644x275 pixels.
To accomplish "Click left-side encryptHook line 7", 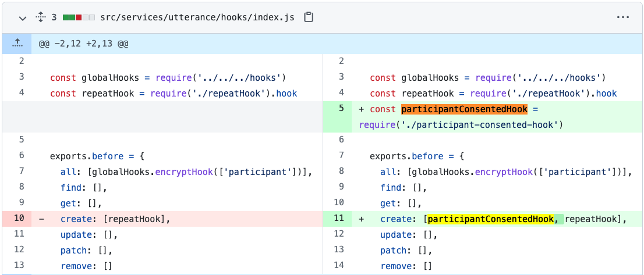I will pos(186,172).
